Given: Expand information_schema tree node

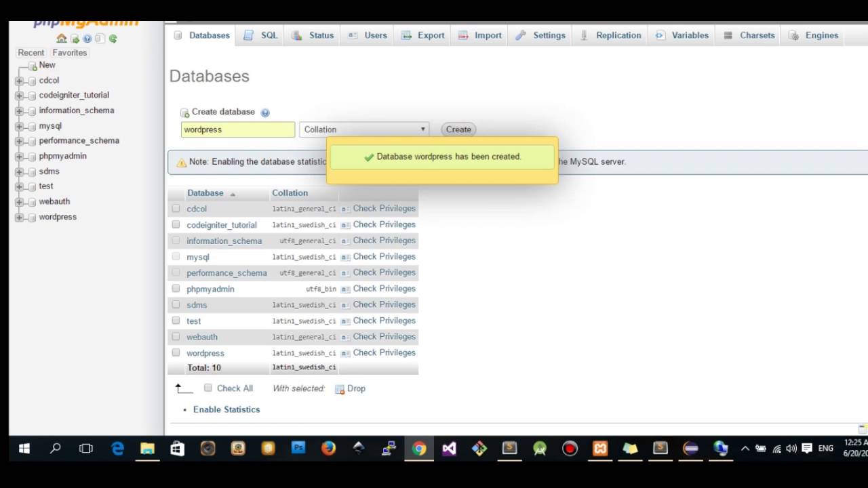Looking at the screenshot, I should click(19, 111).
